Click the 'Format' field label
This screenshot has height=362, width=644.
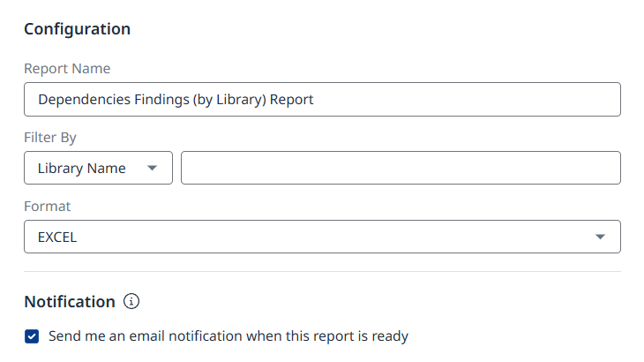coord(48,207)
